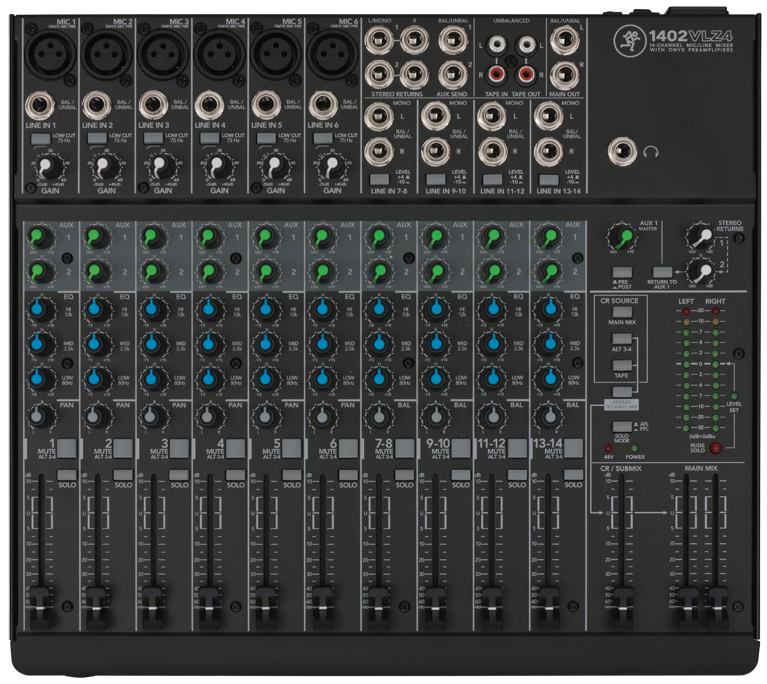Turn the Aux 2 knob on channel 7-8
Image resolution: width=767 pixels, height=684 pixels.
379,272
